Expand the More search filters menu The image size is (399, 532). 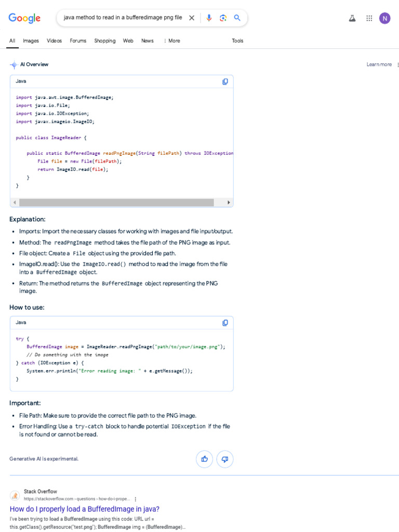tap(172, 41)
